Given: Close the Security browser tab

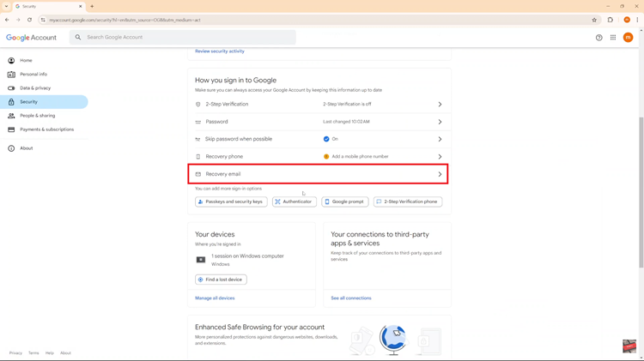Looking at the screenshot, I should click(81, 6).
